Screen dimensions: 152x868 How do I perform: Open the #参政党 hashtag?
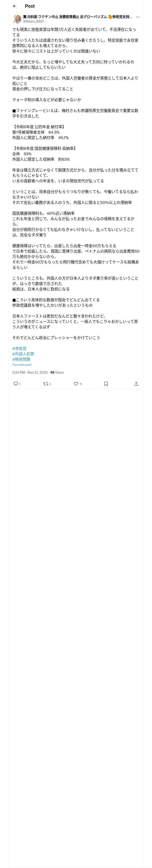pos(19,348)
